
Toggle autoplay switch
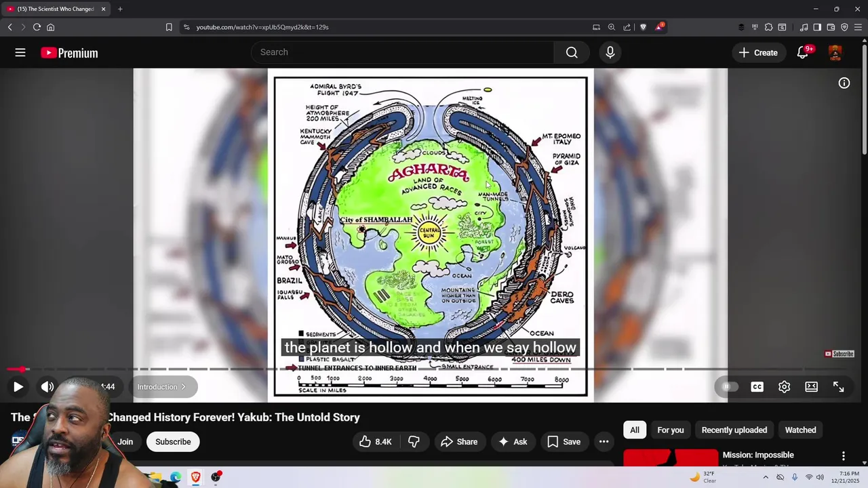[x=730, y=386]
